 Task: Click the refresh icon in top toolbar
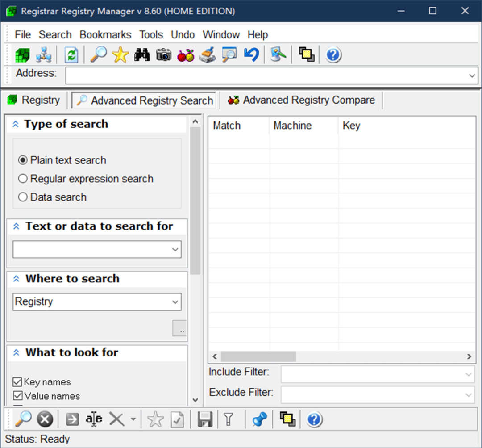(71, 55)
